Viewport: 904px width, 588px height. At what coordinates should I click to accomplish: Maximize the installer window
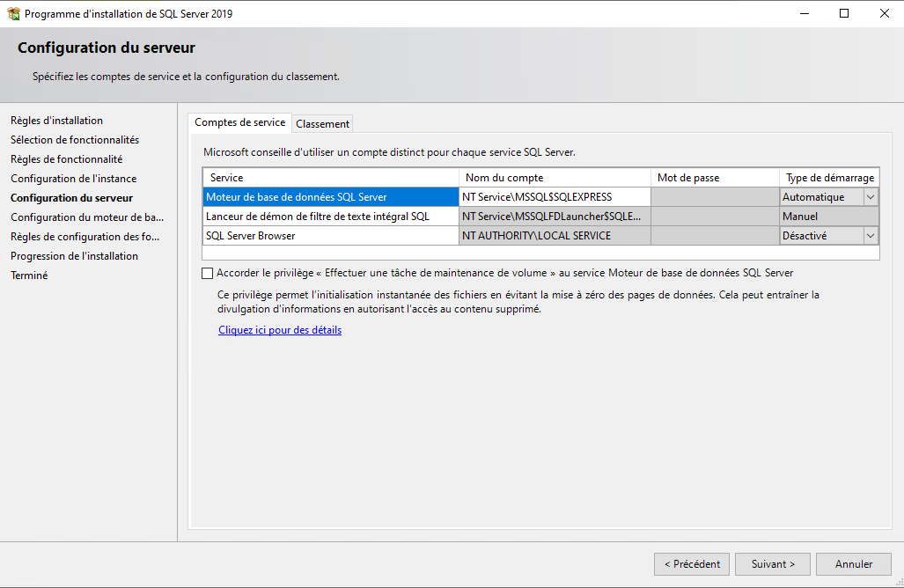(x=844, y=14)
